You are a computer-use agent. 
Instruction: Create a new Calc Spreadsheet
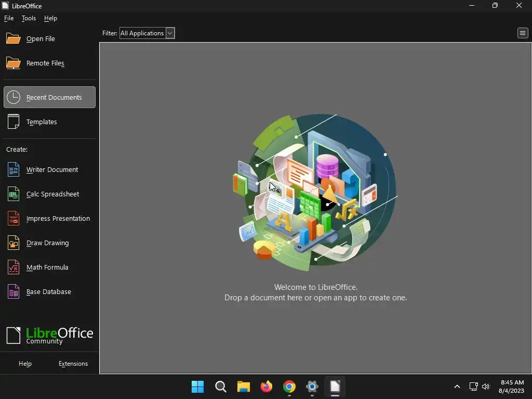pyautogui.click(x=49, y=194)
